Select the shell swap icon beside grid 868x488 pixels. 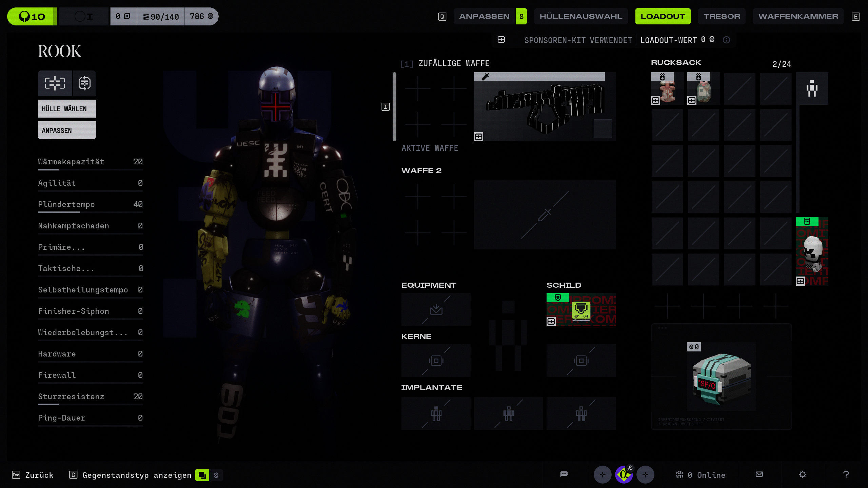(x=84, y=83)
